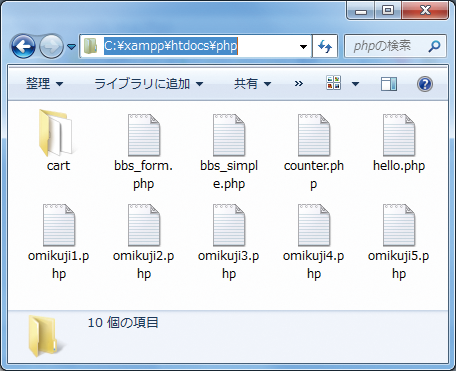Expand the address bar history dropdown
Image resolution: width=456 pixels, height=371 pixels.
(x=303, y=47)
